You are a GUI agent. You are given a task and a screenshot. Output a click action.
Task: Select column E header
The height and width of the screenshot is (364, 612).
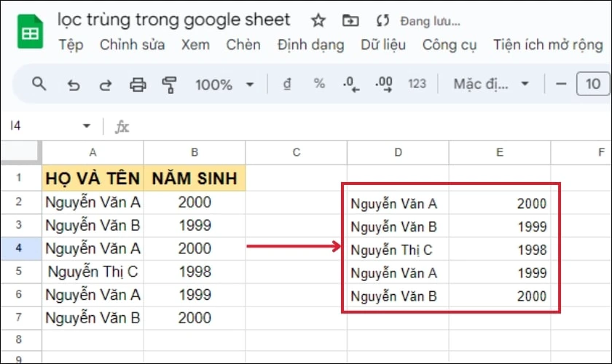click(500, 152)
